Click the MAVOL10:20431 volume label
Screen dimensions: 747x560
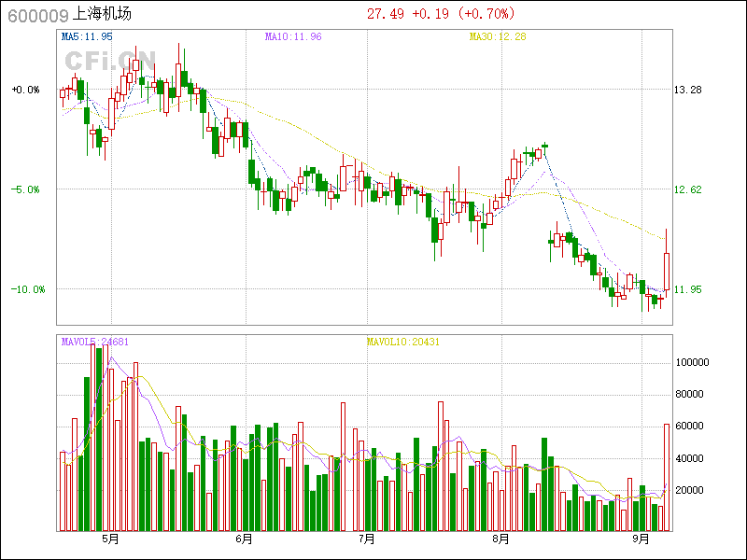pos(403,342)
